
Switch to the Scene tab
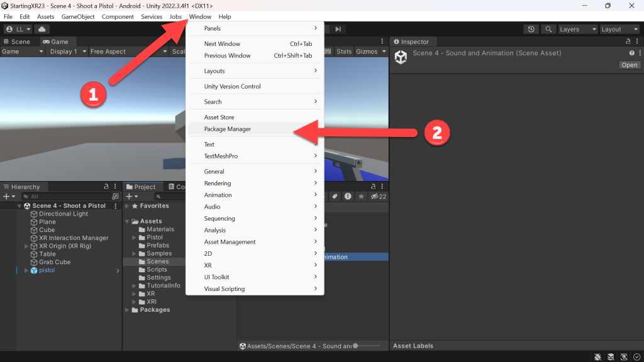[17, 41]
